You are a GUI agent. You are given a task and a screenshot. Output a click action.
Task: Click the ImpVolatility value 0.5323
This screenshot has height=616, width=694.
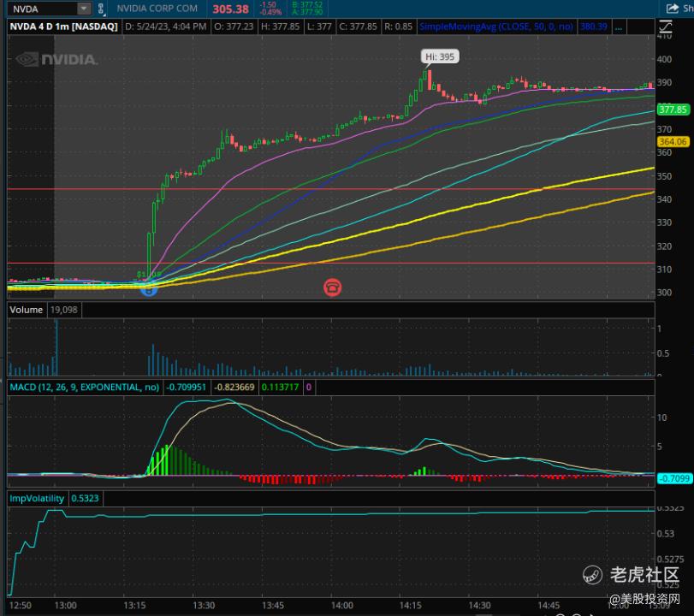(x=85, y=499)
